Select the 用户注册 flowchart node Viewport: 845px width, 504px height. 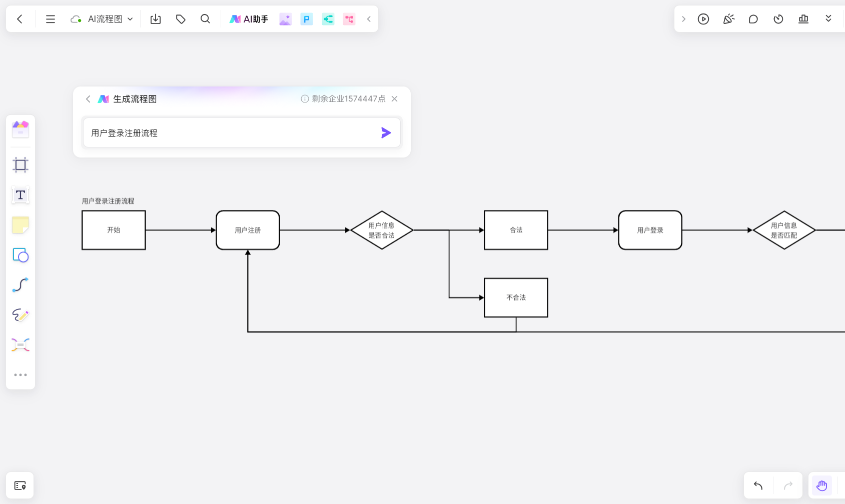click(x=248, y=230)
